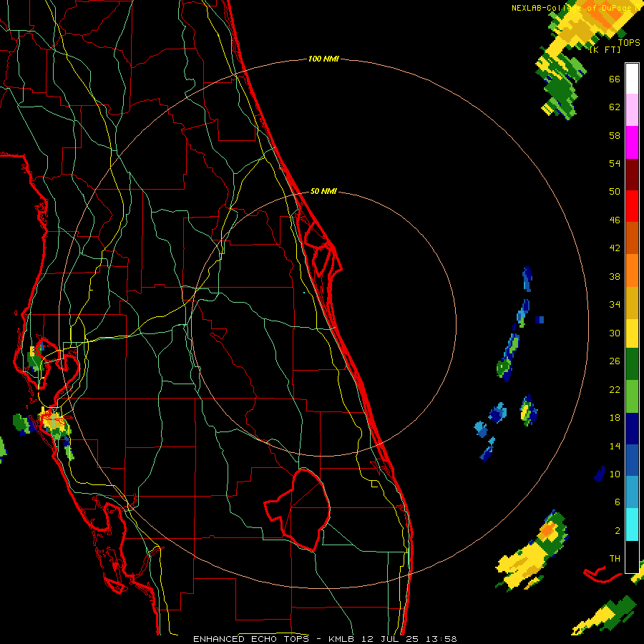The image size is (644, 644).
Task: Select the magenta color band in the legend
Action: (632, 142)
